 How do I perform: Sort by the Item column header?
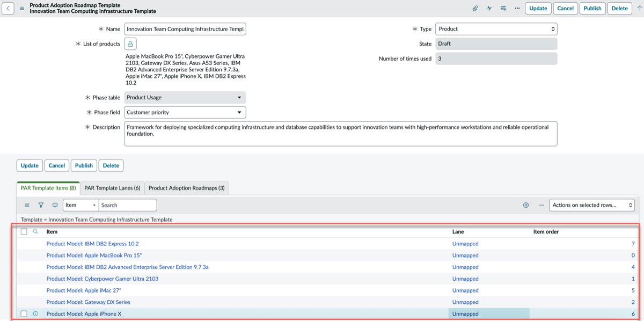[x=52, y=232]
